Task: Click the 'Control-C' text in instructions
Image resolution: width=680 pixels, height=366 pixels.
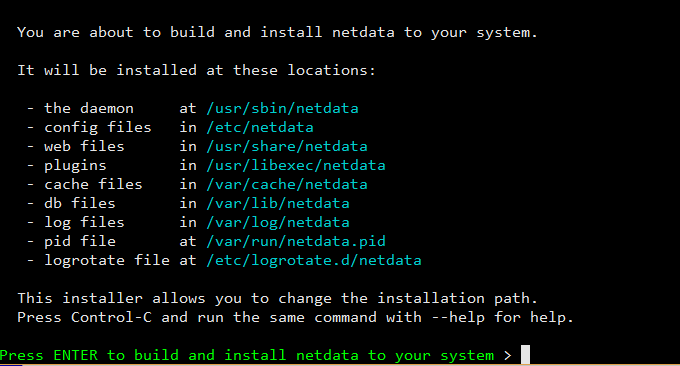Action: tap(111, 317)
